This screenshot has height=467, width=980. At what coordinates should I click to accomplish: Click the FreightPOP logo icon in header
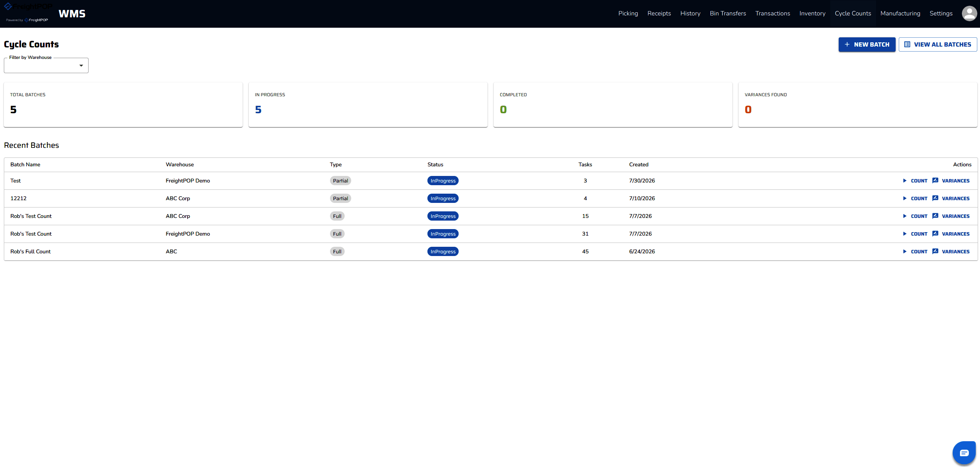(8, 7)
